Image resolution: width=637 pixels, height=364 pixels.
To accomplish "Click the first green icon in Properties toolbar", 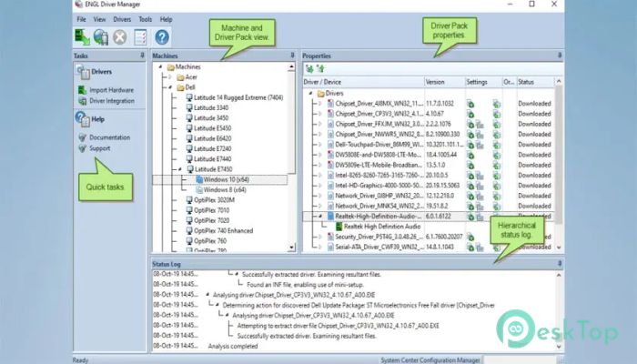I will click(309, 68).
